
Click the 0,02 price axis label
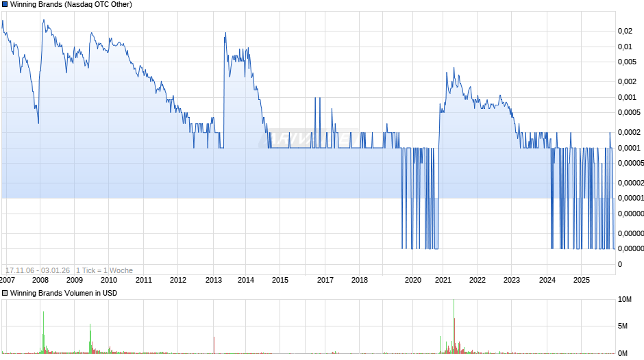(x=625, y=31)
